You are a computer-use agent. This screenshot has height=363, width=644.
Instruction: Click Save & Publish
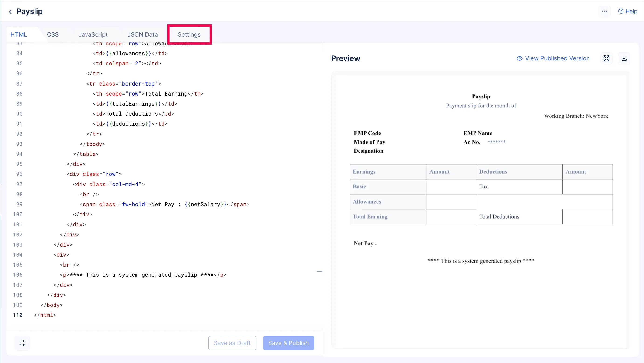(288, 343)
